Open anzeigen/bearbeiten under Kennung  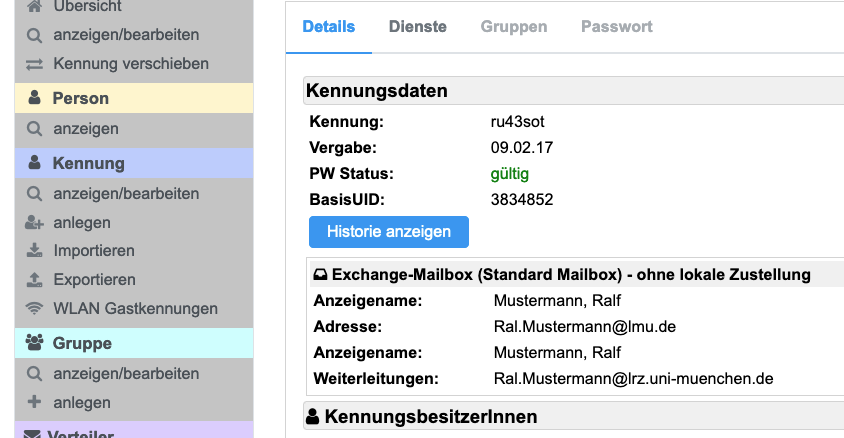tap(126, 193)
